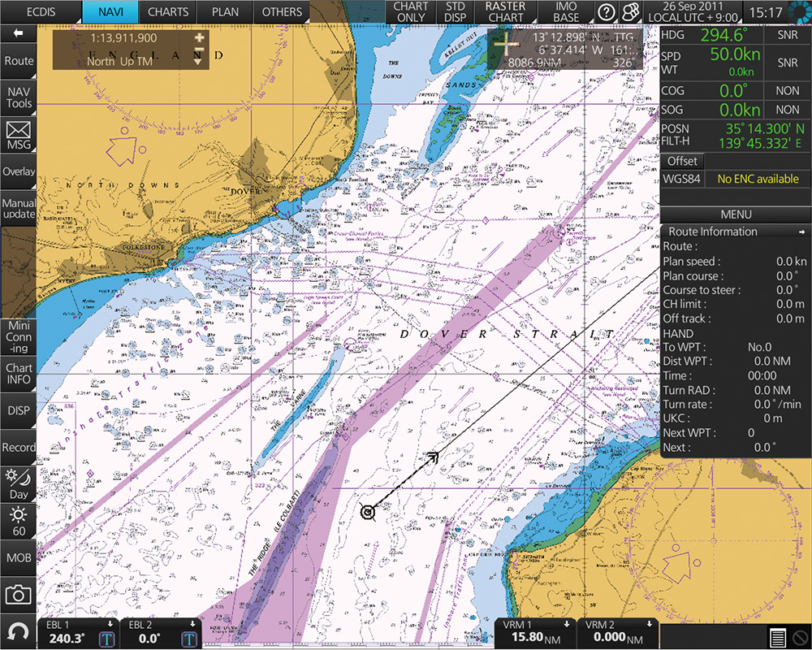The image size is (812, 650).
Task: Click the user profiles icon beside help
Action: click(x=629, y=12)
